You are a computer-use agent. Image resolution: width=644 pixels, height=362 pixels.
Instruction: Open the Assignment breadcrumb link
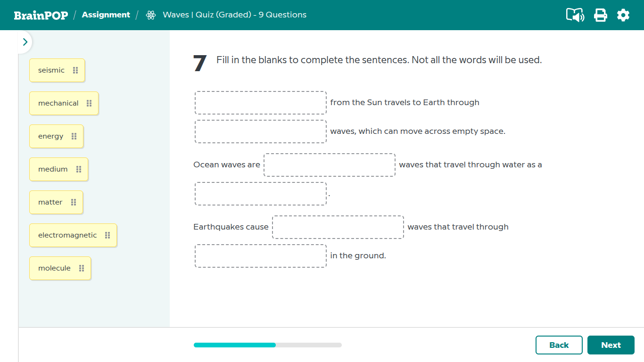106,15
